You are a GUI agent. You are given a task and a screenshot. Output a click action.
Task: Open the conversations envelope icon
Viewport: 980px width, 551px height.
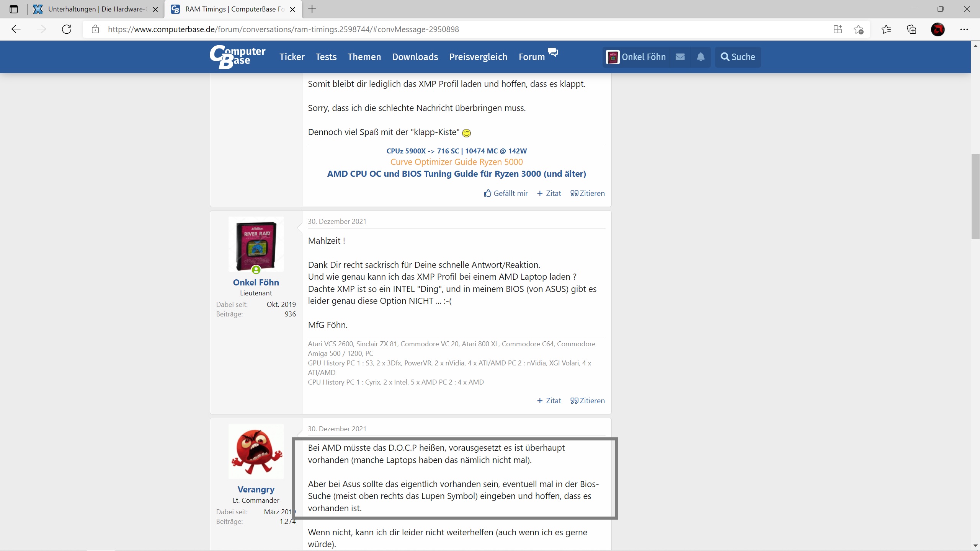680,57
